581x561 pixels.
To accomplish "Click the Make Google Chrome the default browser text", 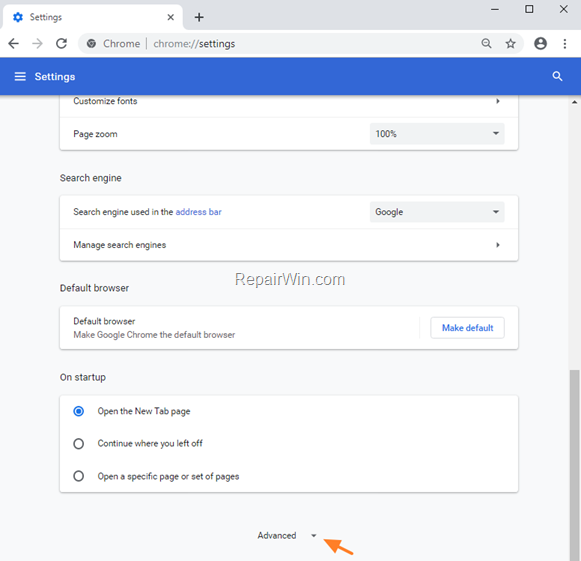I will coord(154,335).
